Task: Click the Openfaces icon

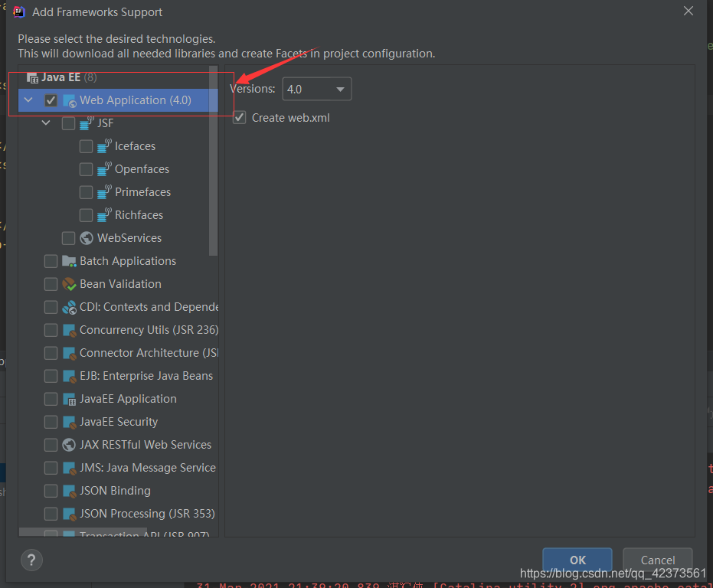Action: tap(104, 169)
